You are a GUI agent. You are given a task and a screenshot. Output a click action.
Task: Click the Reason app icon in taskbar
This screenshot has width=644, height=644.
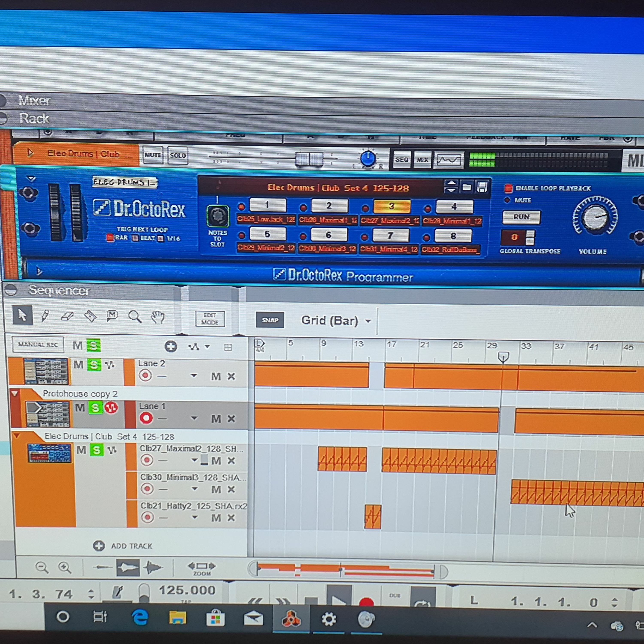pyautogui.click(x=291, y=619)
